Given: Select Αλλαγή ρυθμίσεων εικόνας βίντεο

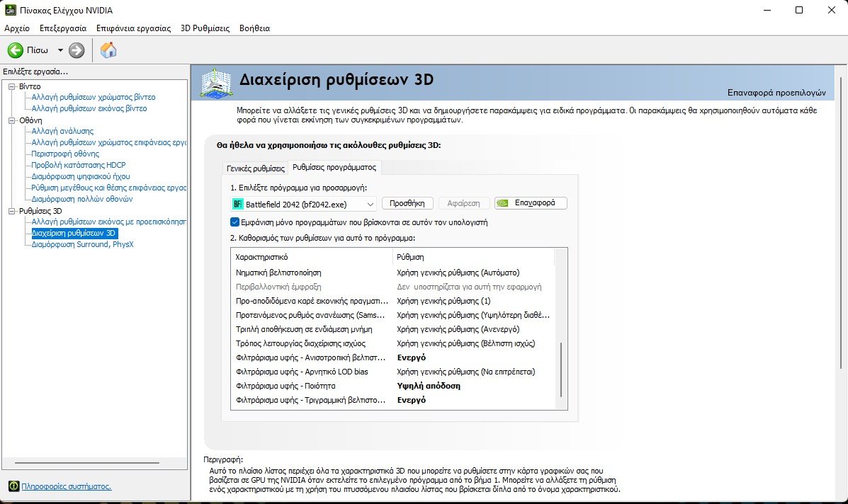Looking at the screenshot, I should coord(89,108).
